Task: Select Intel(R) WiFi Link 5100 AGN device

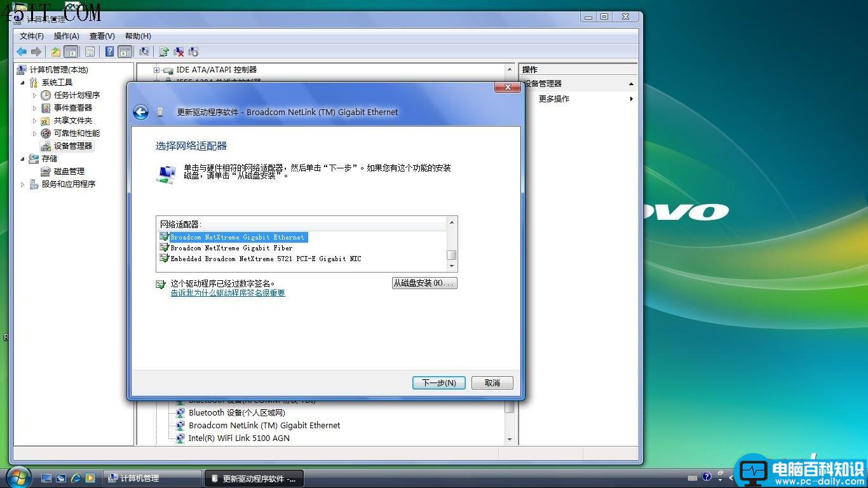Action: point(239,438)
